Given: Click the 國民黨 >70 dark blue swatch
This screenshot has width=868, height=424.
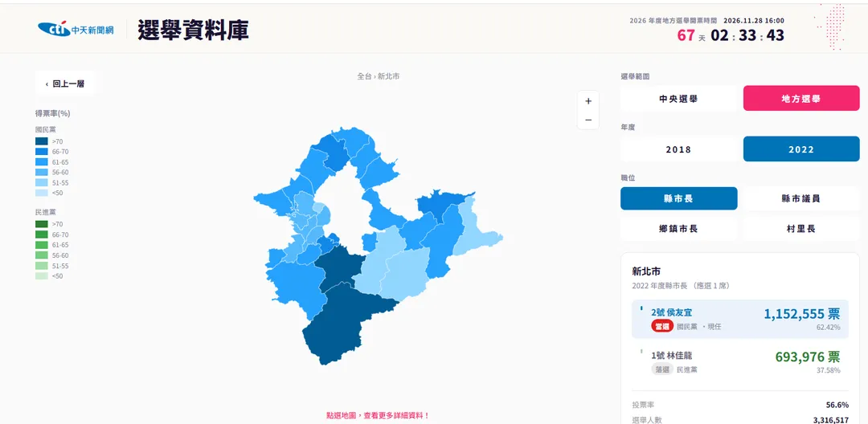Looking at the screenshot, I should [x=42, y=141].
